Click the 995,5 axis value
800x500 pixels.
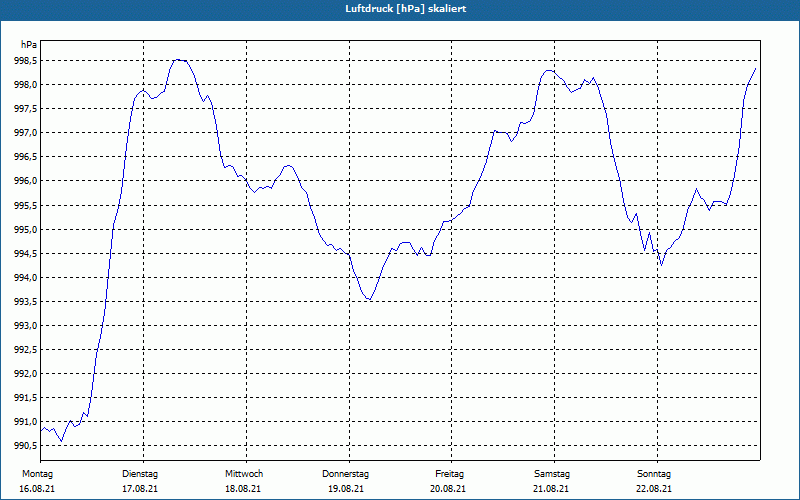coord(24,205)
